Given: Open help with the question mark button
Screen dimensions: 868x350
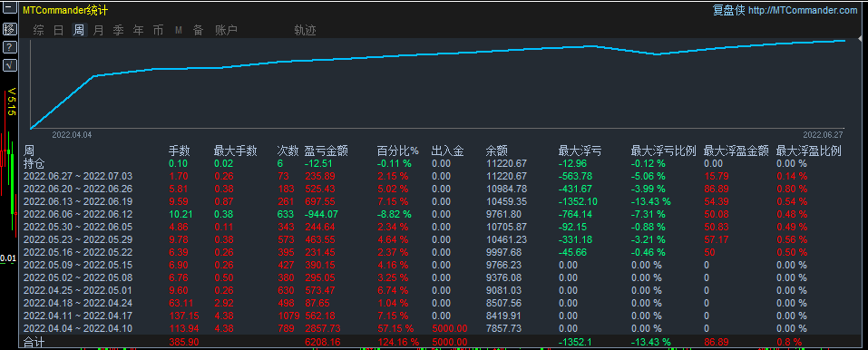Looking at the screenshot, I should click(10, 47).
